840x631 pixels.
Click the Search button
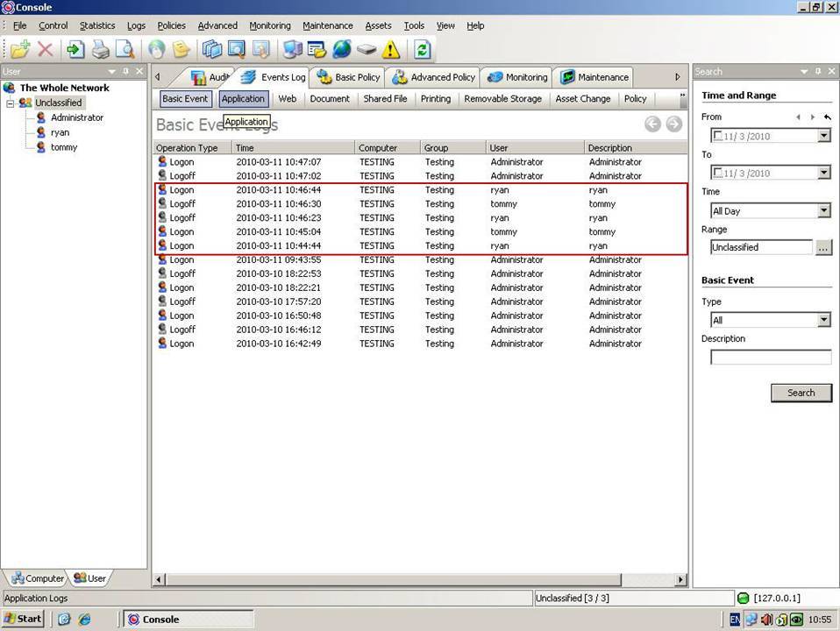point(801,393)
